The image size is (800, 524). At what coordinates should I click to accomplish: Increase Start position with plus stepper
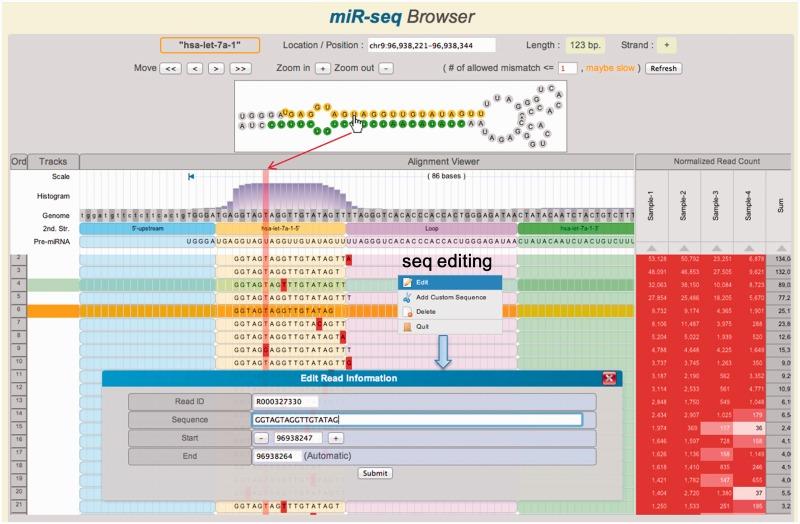click(335, 438)
